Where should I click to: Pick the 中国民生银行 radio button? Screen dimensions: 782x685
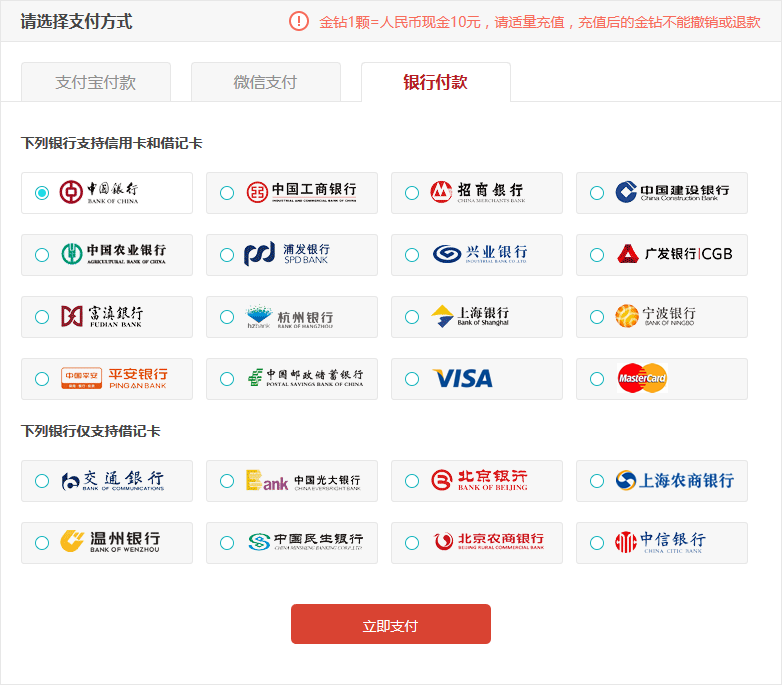(227, 543)
